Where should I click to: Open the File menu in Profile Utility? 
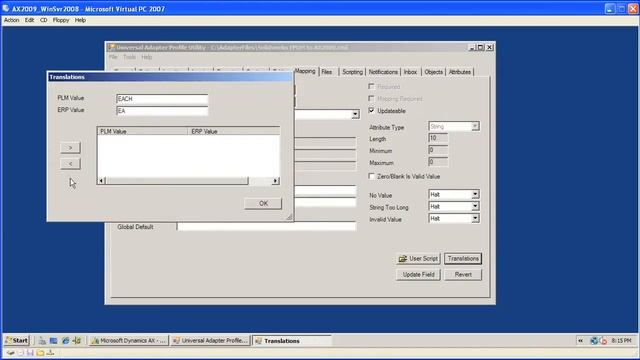113,57
